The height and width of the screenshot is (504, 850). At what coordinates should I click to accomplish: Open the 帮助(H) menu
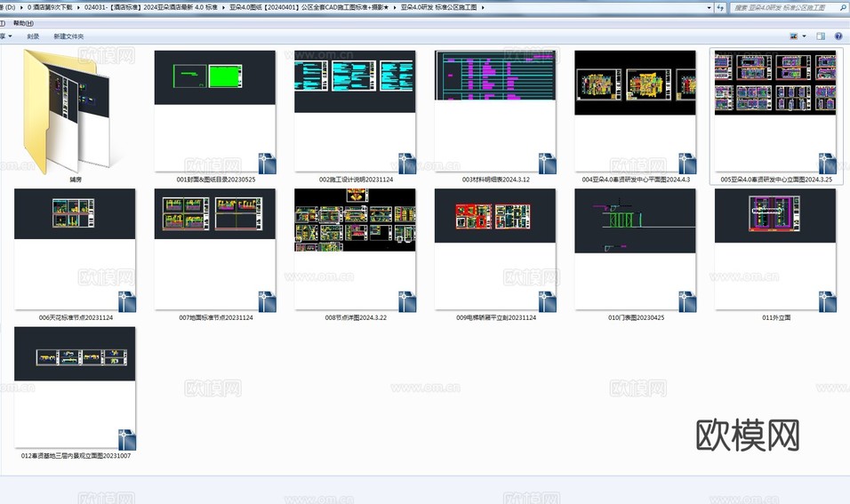[x=23, y=23]
